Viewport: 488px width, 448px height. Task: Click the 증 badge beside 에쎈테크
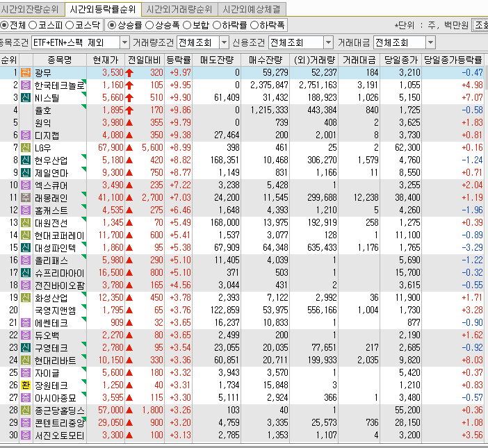[x=26, y=322]
